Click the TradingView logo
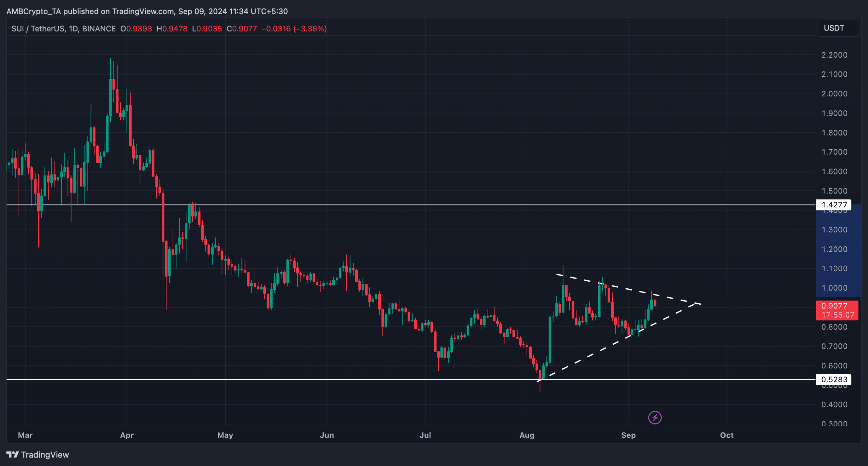Screen dimensions: 868x466 tap(38, 454)
